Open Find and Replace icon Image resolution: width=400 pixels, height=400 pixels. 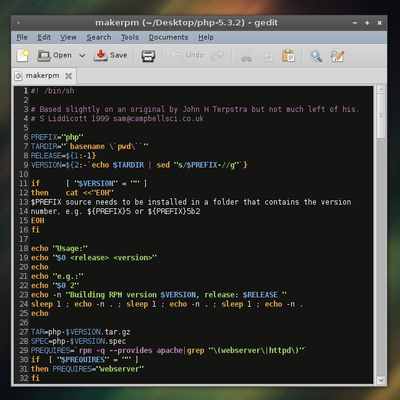tap(337, 56)
